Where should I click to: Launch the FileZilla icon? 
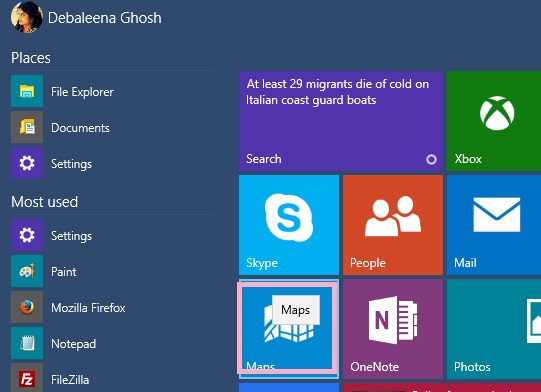pos(27,378)
